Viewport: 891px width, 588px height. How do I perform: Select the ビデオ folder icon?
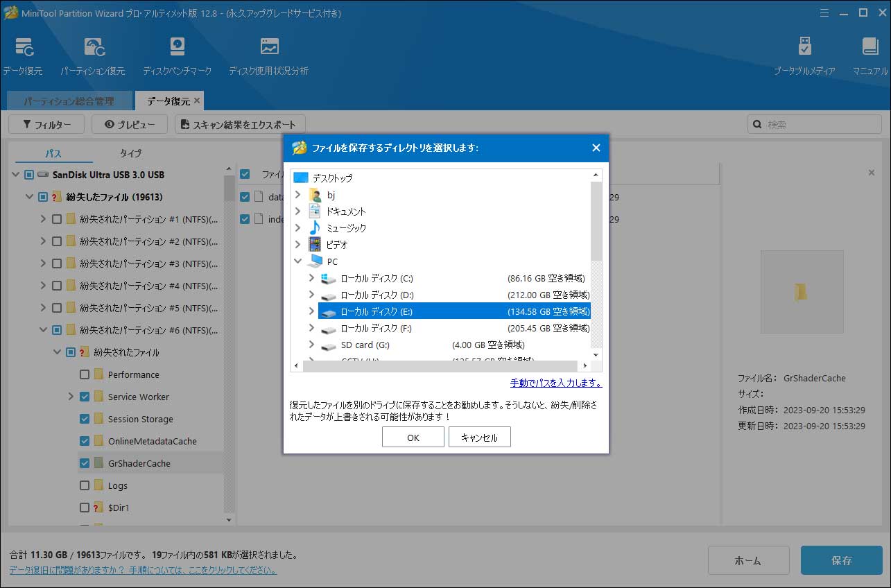tap(315, 245)
